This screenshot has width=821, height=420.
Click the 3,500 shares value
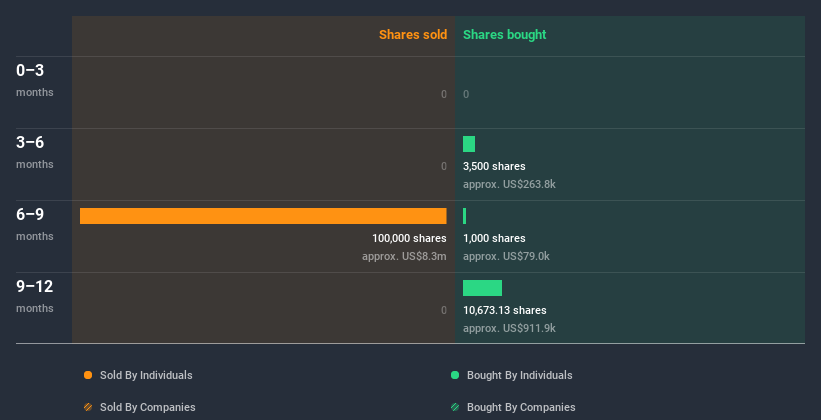click(x=494, y=167)
